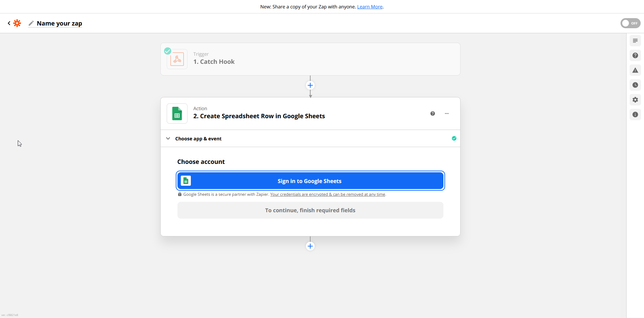Open the clock history icon in sidebar
Viewport: 644px width, 318px height.
(x=635, y=85)
